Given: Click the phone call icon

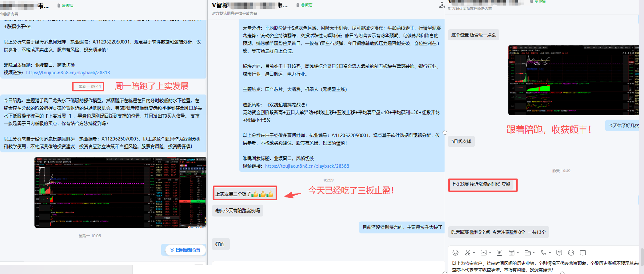Looking at the screenshot, I should coord(543,253).
